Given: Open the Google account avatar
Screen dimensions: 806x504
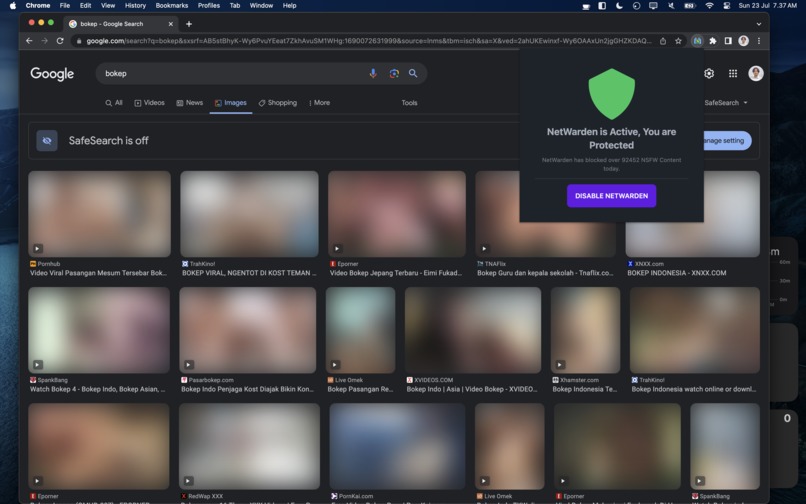Looking at the screenshot, I should pyautogui.click(x=756, y=74).
